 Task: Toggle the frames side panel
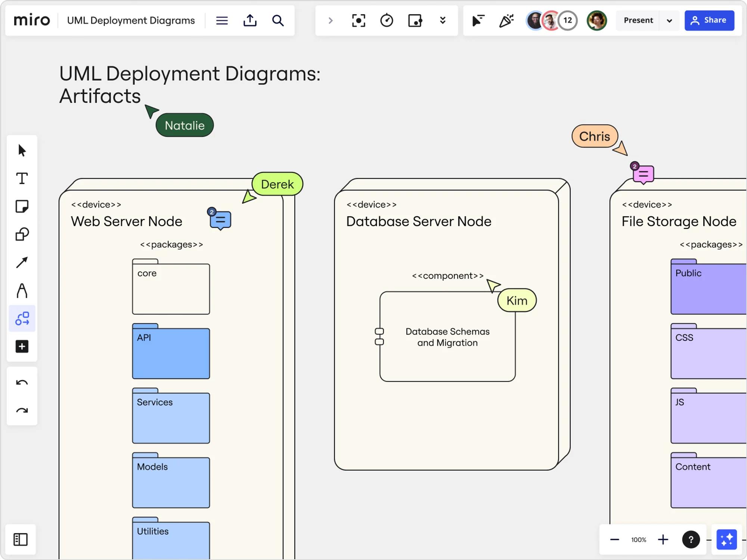coord(21,539)
